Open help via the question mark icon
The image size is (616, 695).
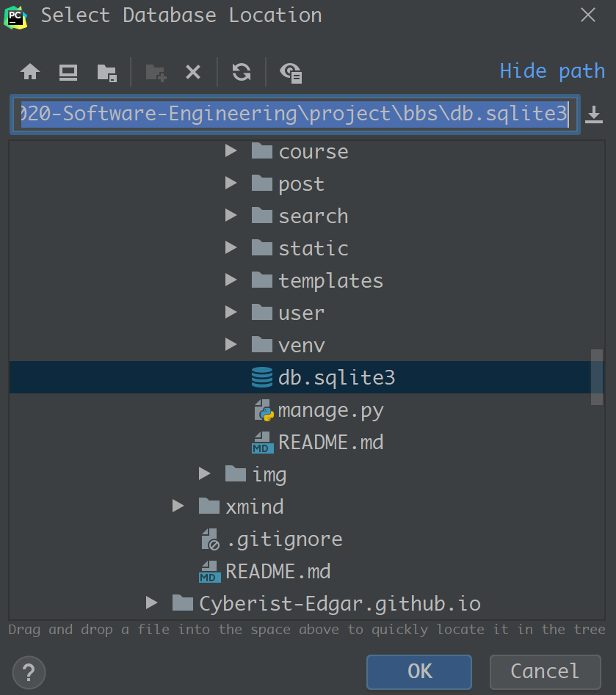click(x=28, y=672)
